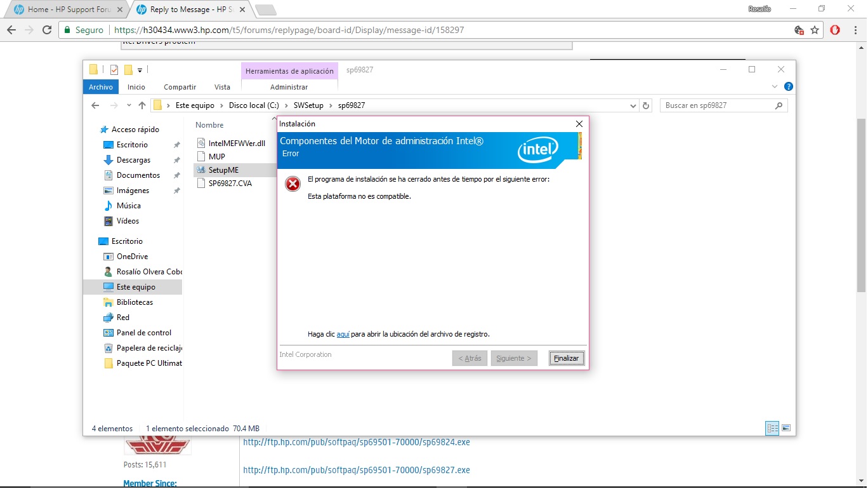Viewport: 868px width, 489px height.
Task: Bookmark this page with the star icon
Action: click(x=815, y=30)
